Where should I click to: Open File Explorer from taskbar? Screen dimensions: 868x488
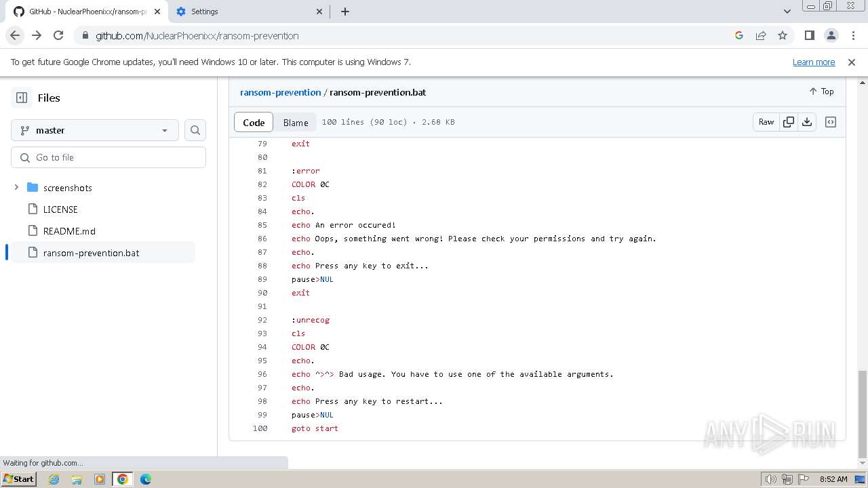[x=77, y=479]
